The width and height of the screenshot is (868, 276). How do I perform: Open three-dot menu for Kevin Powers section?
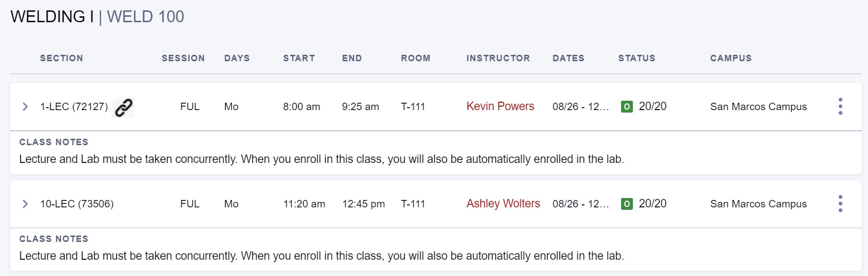[x=840, y=106]
